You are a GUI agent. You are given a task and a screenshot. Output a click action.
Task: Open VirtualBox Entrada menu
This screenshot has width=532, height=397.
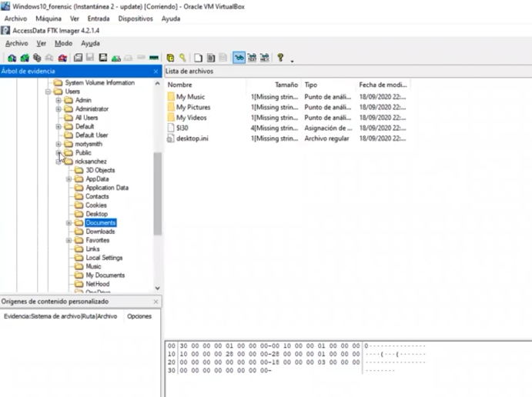(99, 18)
